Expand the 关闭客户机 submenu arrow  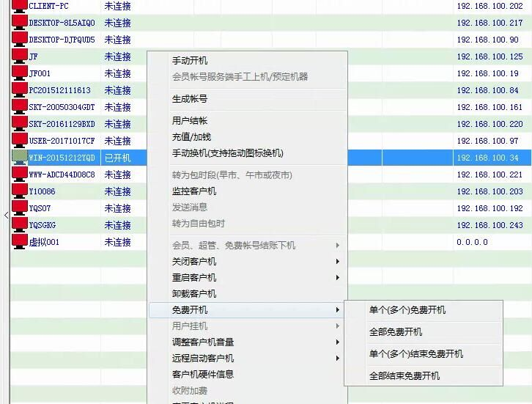pyautogui.click(x=337, y=262)
